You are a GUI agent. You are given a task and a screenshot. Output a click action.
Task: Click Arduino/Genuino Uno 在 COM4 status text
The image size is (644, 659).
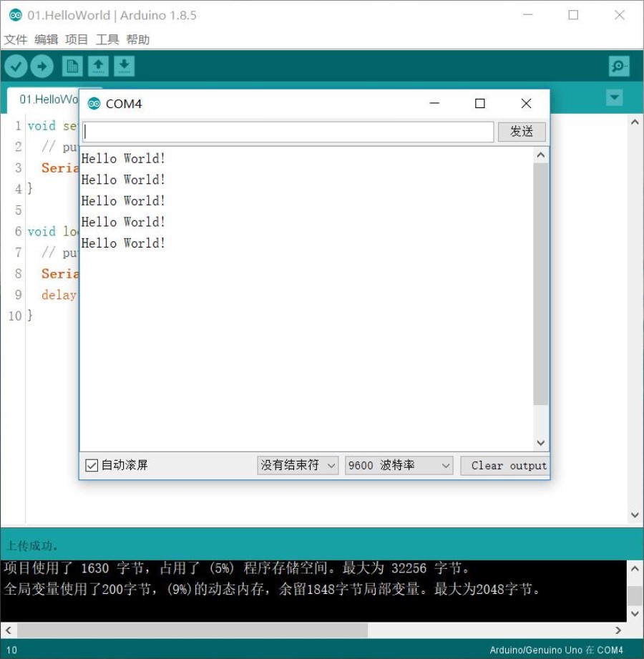click(556, 650)
